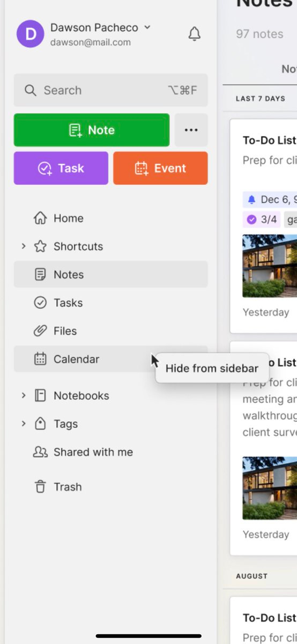Click the task plus icon in Task button

[44, 169]
